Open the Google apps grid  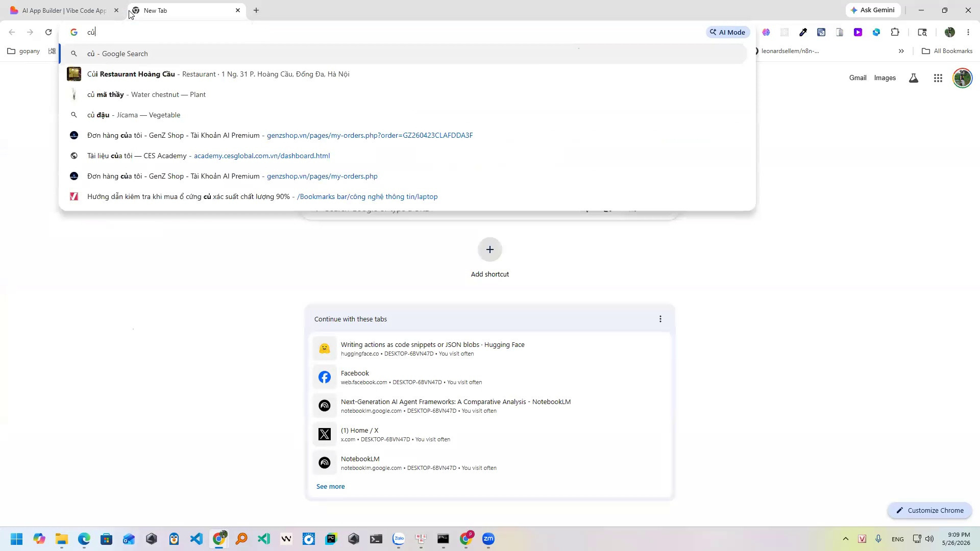[x=938, y=78]
